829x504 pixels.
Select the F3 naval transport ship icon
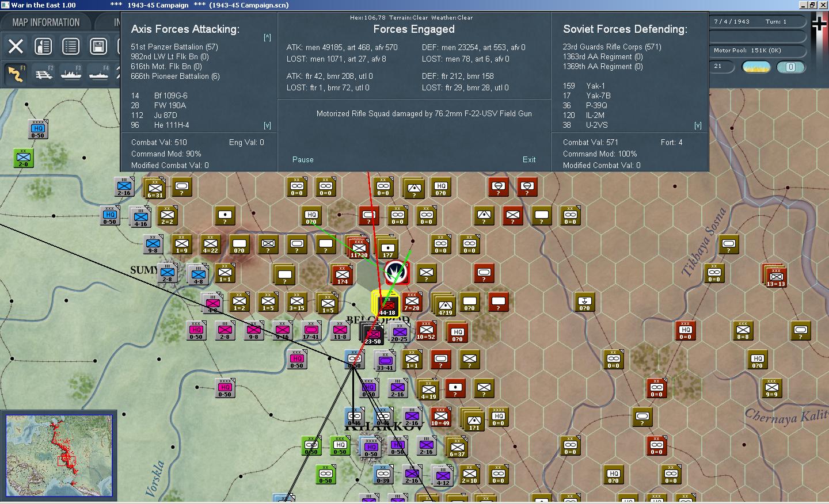(71, 74)
